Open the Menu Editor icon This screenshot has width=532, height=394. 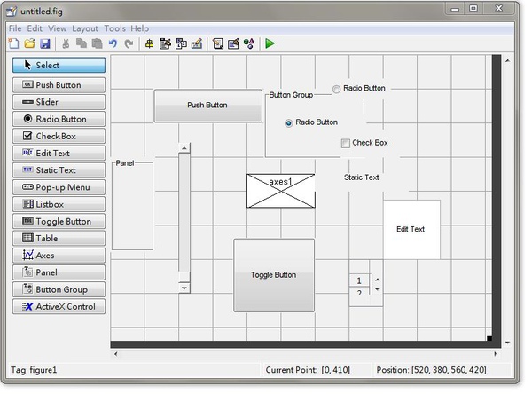click(165, 43)
